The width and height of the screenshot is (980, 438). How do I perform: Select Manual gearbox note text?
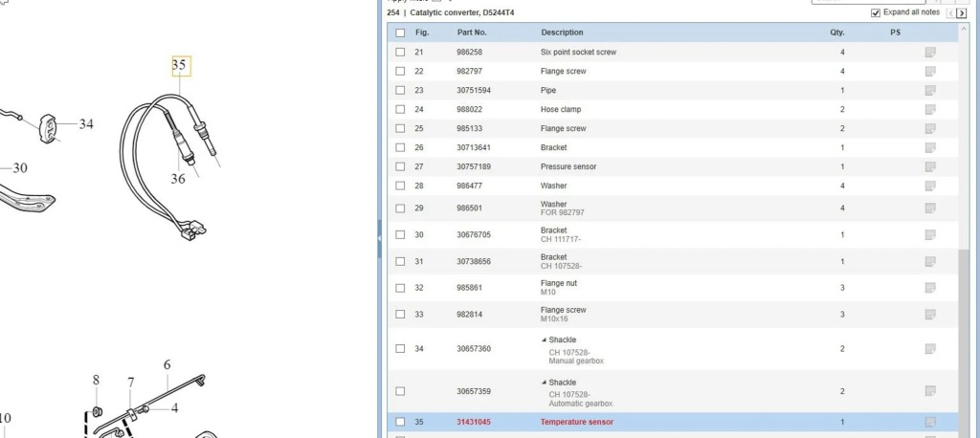(576, 361)
